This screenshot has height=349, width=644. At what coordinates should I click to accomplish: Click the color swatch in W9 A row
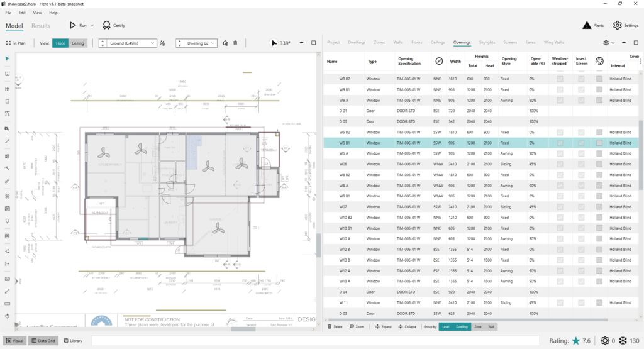[x=599, y=100]
